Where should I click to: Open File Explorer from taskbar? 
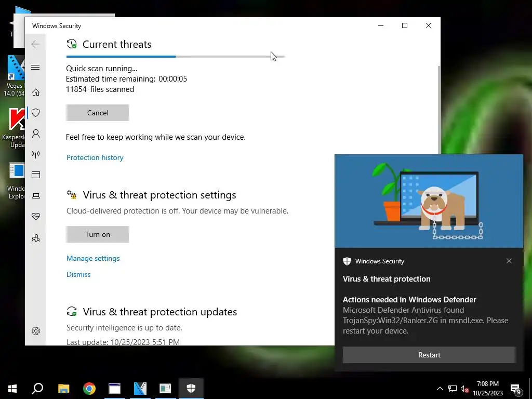click(x=63, y=389)
